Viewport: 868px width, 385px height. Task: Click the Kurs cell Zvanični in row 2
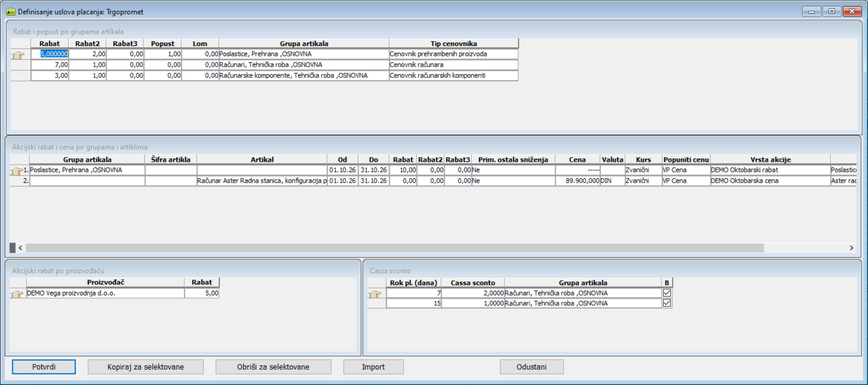644,181
